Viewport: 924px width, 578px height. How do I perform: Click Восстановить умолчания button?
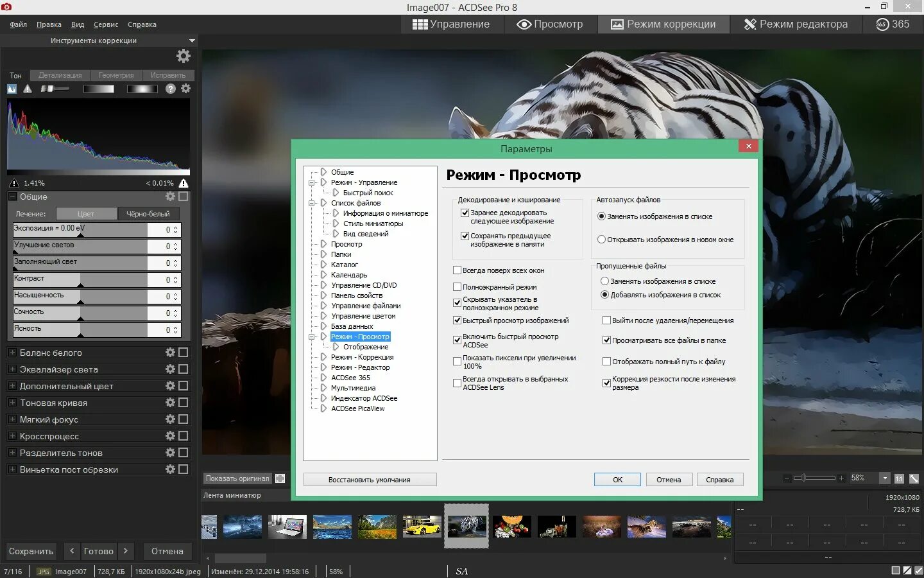tap(370, 480)
